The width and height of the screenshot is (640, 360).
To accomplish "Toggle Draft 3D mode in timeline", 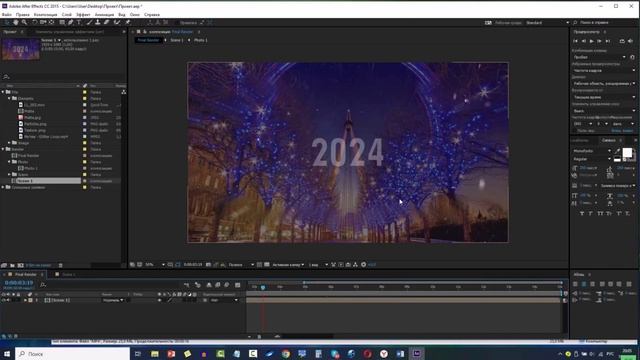I will 198,284.
